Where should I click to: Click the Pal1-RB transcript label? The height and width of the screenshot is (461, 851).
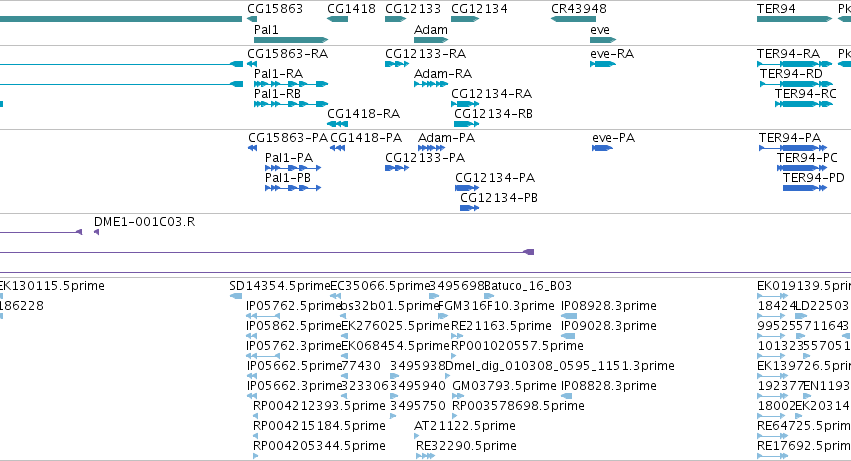[x=277, y=93]
